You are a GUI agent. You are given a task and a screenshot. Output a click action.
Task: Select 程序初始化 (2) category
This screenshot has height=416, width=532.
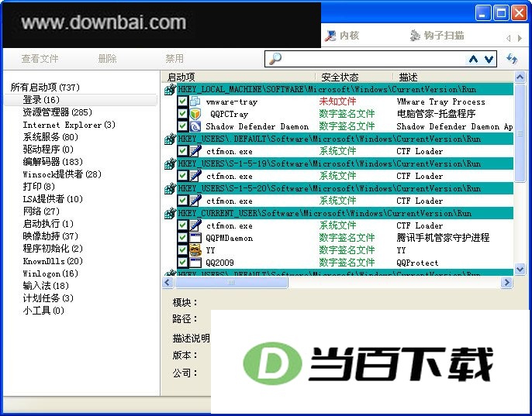tap(53, 249)
